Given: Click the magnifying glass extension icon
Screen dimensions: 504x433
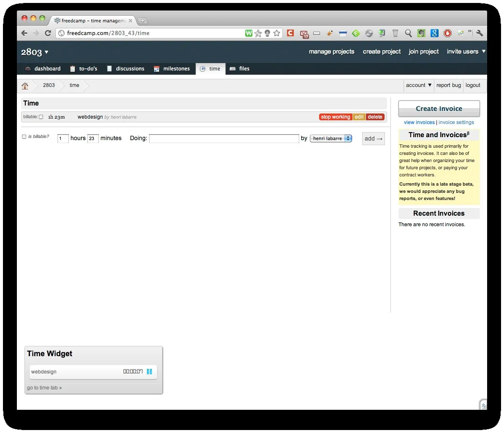Looking at the screenshot, I should (408, 33).
